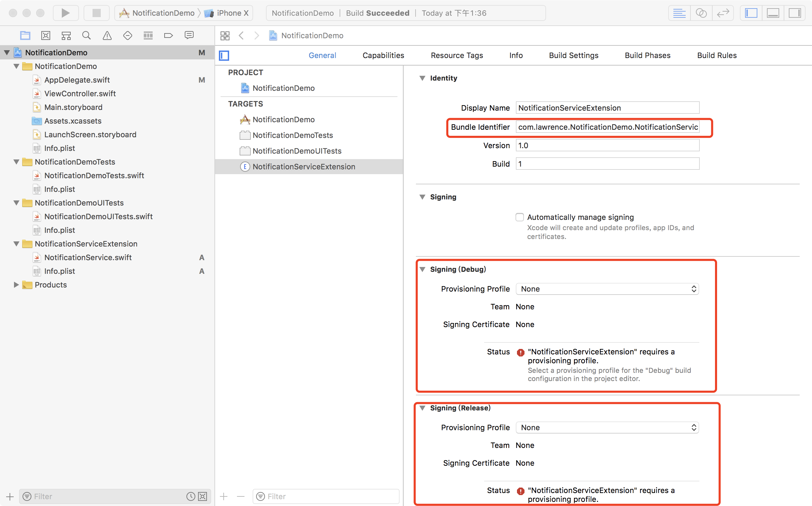Viewport: 812px width, 506px height.
Task: Show the Standard editor
Action: pyautogui.click(x=679, y=13)
